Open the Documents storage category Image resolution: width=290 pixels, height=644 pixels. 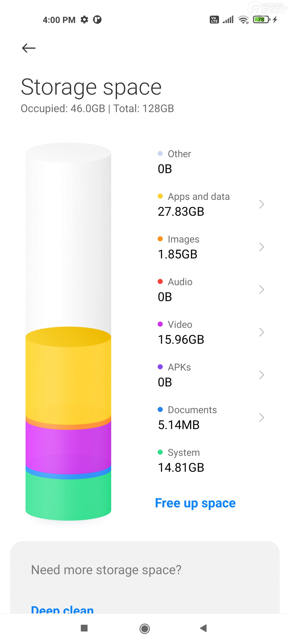(192, 418)
